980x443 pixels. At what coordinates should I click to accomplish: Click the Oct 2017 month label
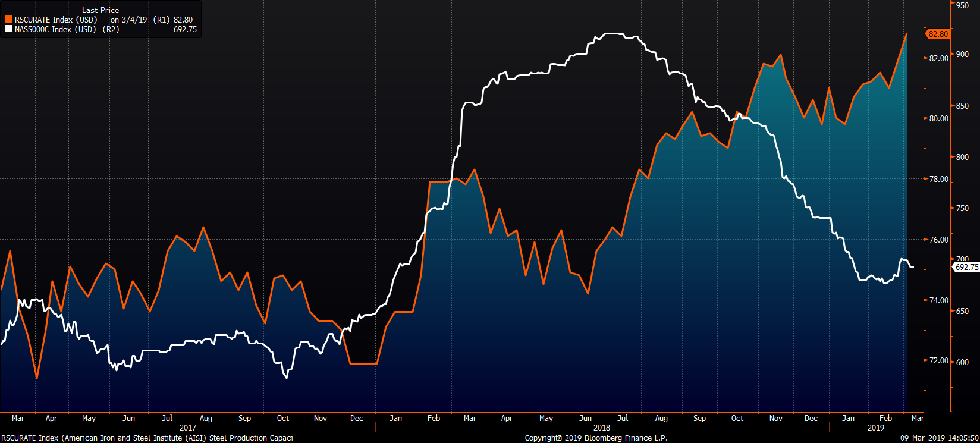283,418
